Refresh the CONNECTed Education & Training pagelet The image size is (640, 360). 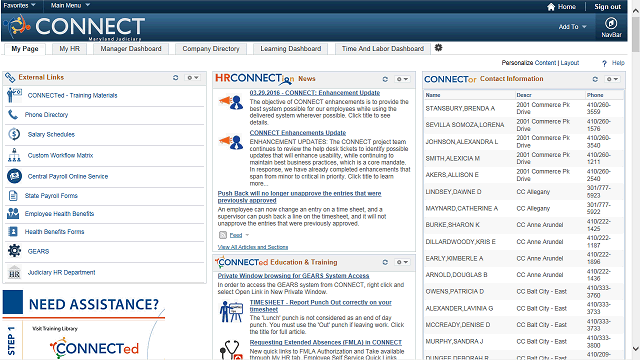tap(385, 262)
